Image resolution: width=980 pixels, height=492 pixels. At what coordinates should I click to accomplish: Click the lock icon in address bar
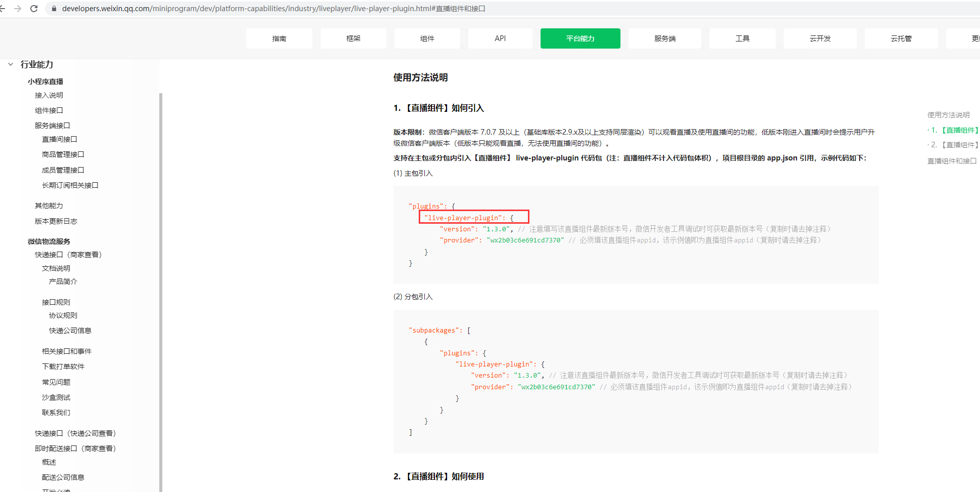(54, 9)
